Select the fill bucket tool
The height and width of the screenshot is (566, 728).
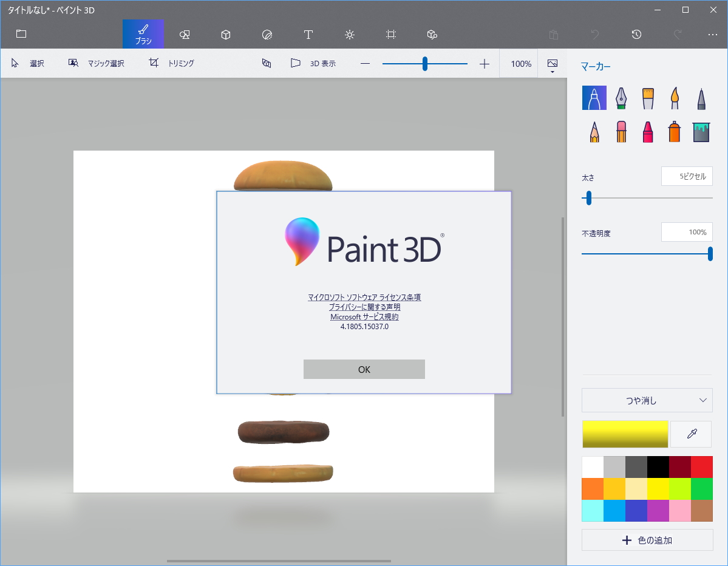pos(701,131)
